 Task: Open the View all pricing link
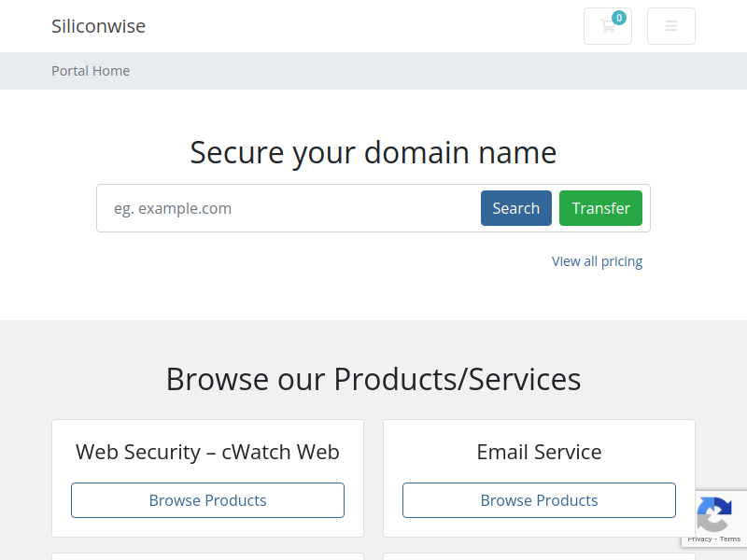597,261
